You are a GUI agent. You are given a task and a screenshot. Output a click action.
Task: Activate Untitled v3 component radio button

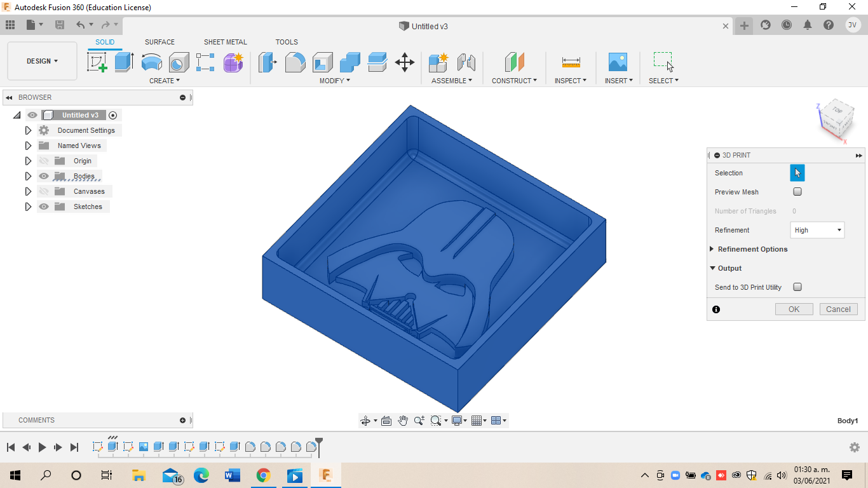tap(113, 115)
